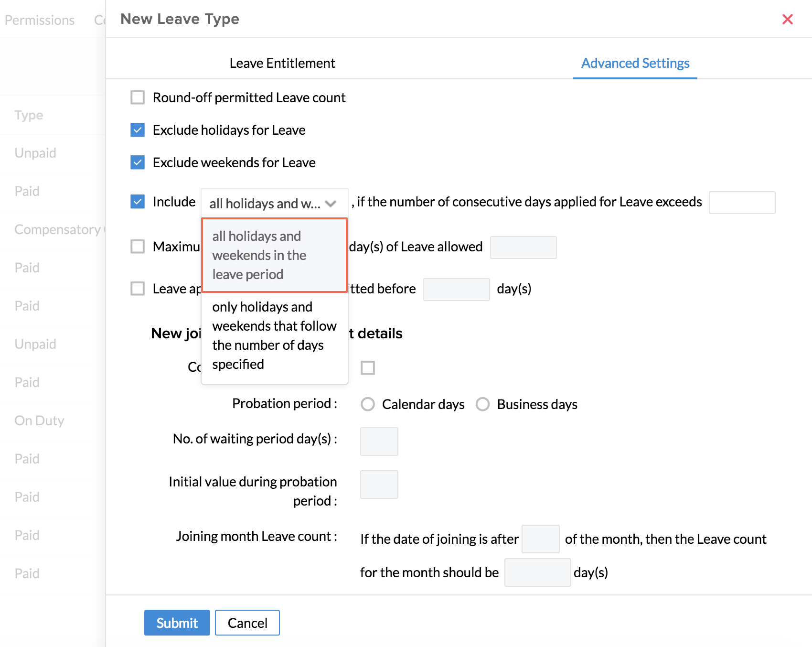Select Business days for probation period
Screen dimensions: 812x647
point(482,404)
